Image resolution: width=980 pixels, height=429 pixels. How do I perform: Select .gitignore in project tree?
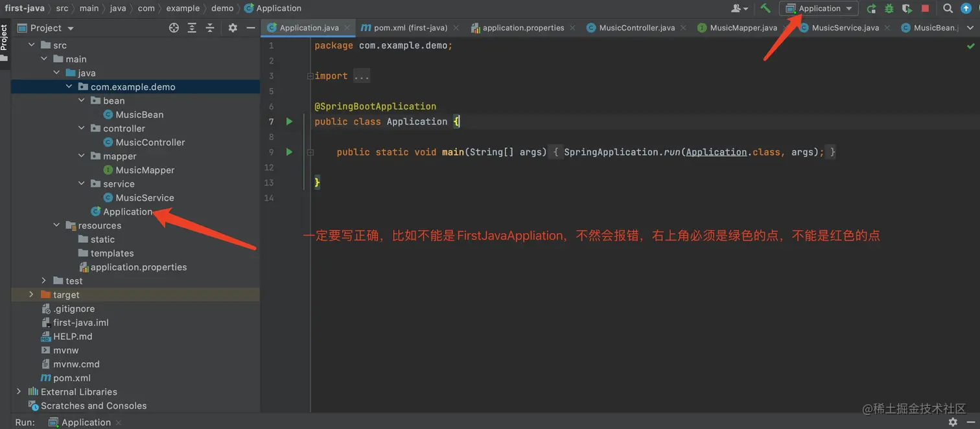tap(74, 309)
